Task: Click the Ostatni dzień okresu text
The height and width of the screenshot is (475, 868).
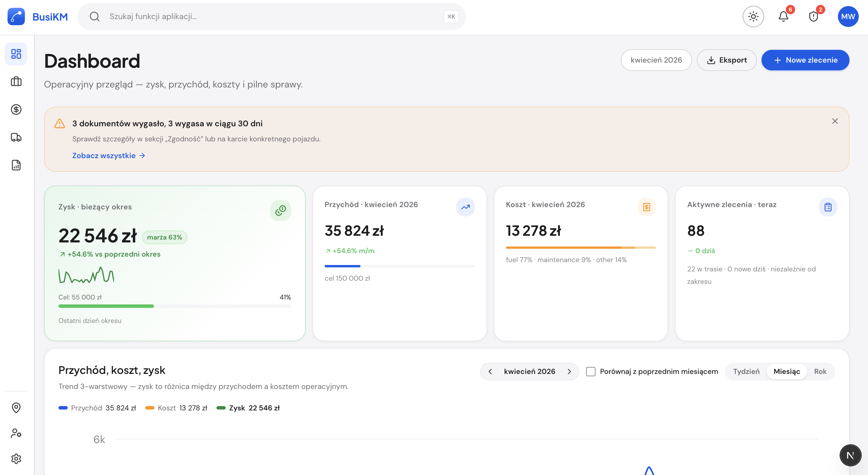Action: click(x=90, y=321)
